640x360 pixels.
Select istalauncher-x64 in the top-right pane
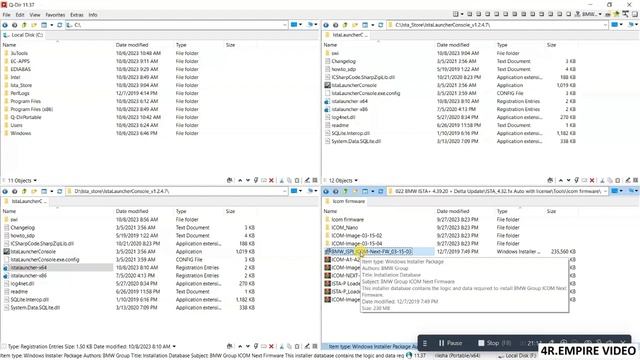[x=349, y=101]
